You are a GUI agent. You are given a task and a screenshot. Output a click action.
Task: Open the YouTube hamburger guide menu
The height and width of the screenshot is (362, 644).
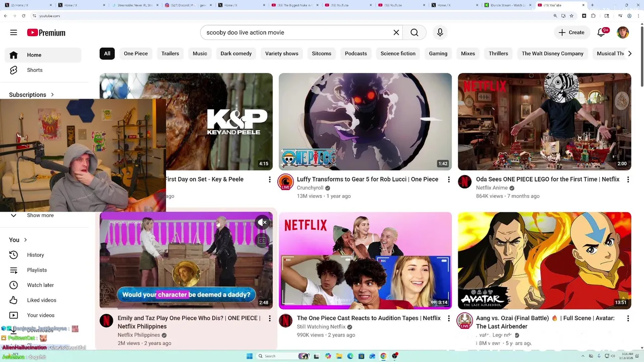[x=14, y=33]
